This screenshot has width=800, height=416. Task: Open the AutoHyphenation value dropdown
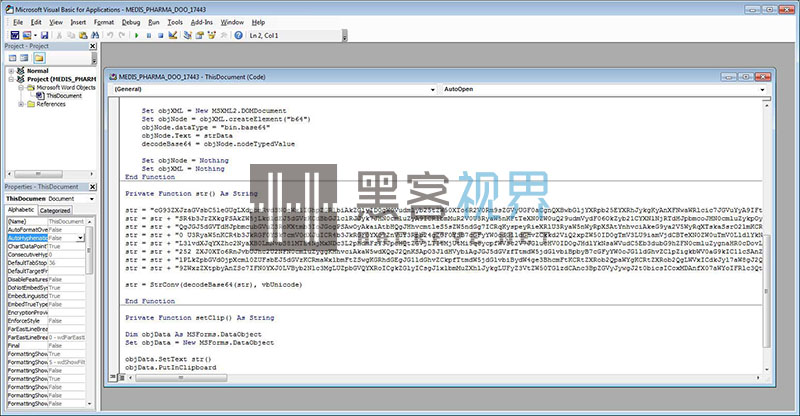point(81,238)
